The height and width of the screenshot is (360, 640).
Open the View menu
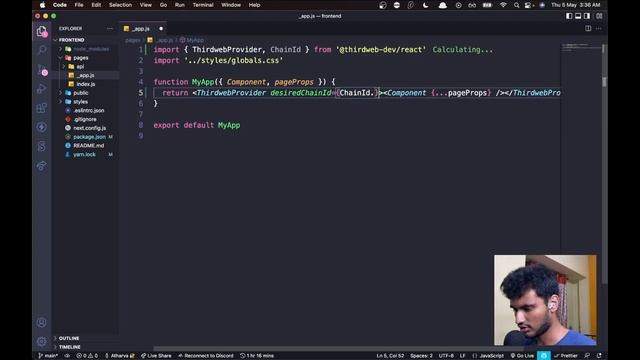[146, 5]
